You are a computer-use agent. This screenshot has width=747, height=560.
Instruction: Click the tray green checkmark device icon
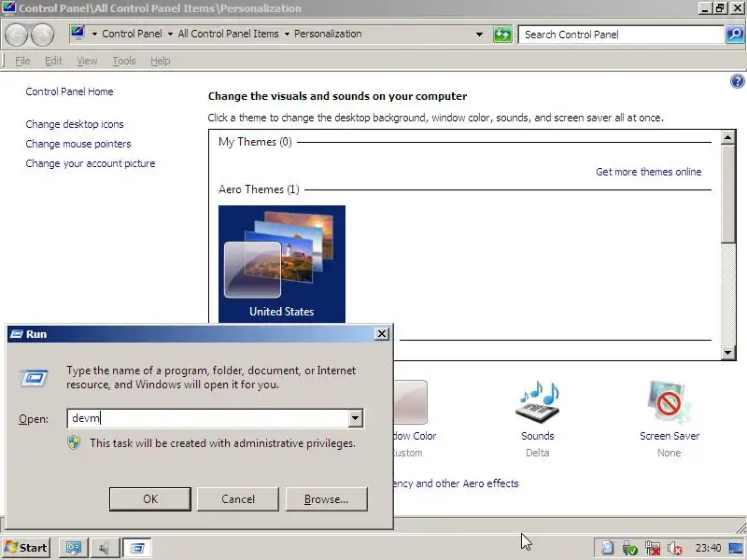(x=629, y=548)
